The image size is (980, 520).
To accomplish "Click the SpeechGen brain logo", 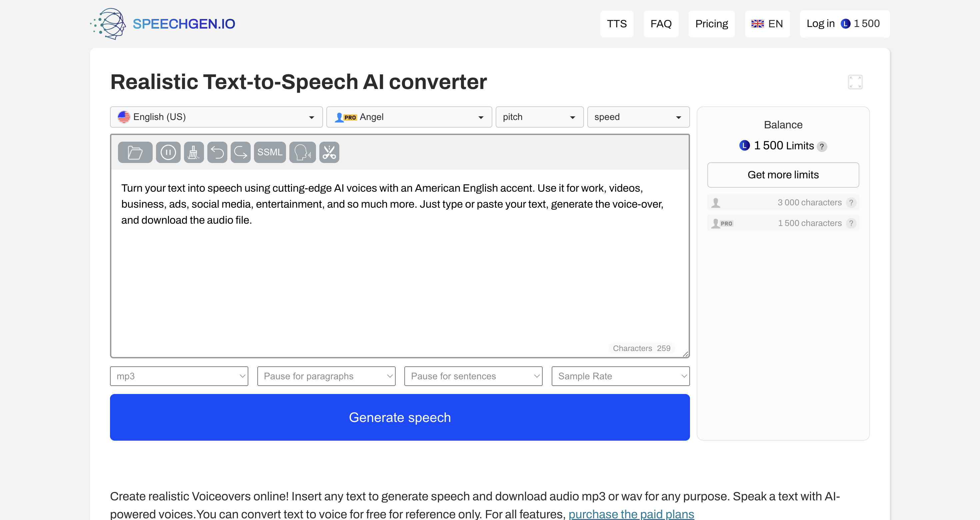I will 108,24.
